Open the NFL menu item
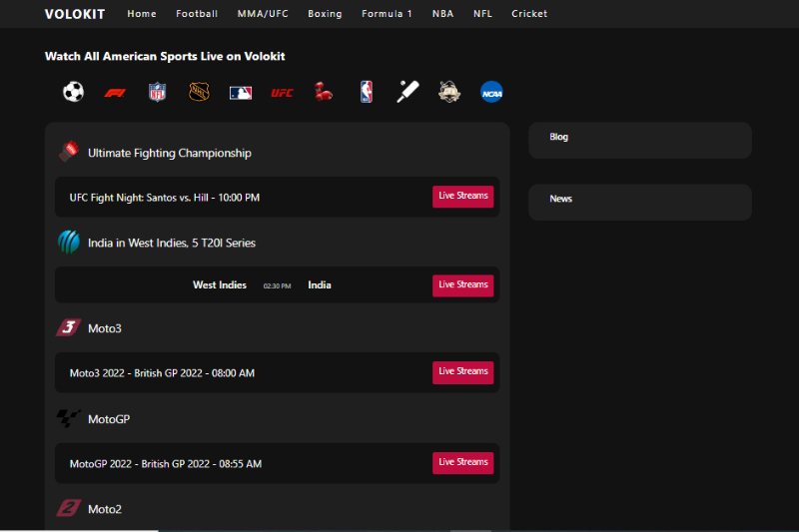Viewport: 799px width, 532px height. 482,14
